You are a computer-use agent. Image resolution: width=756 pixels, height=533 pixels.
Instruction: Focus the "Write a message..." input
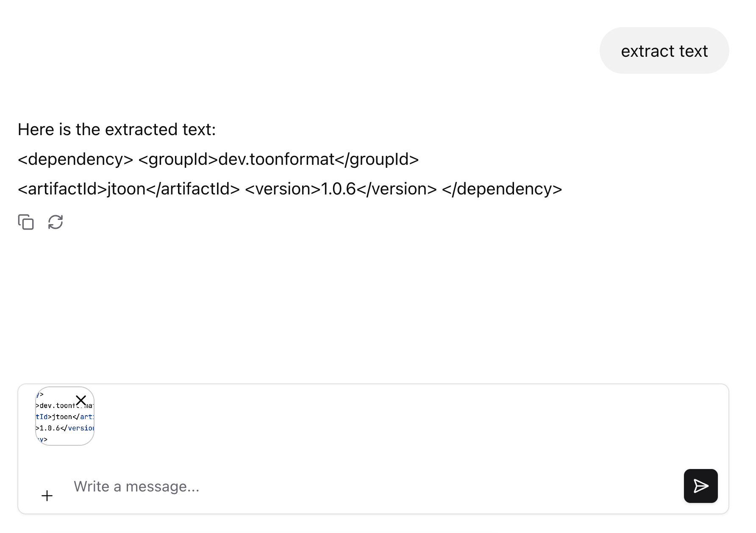[339, 486]
